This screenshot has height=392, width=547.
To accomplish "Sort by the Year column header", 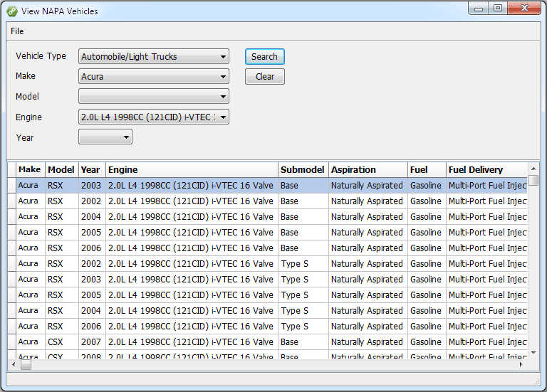I will [90, 170].
